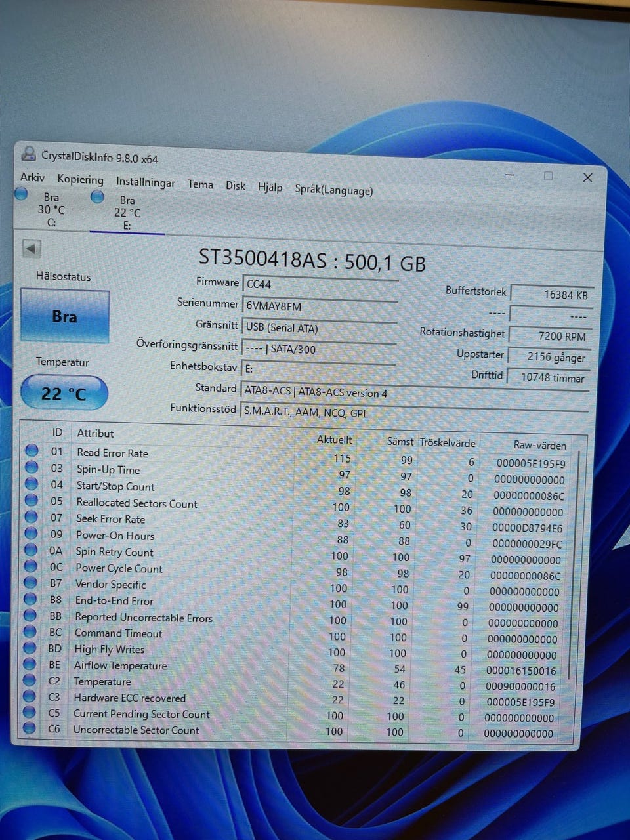Click status circle beside Power-On Hours row
Image resolution: width=630 pixels, height=840 pixels.
[x=31, y=534]
